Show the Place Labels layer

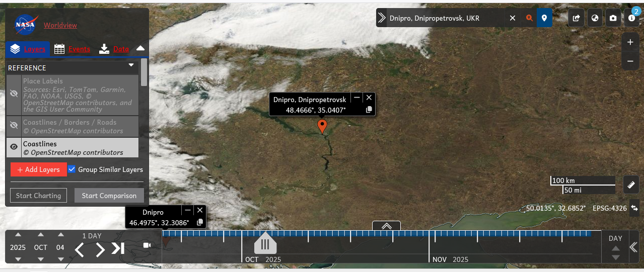click(14, 94)
